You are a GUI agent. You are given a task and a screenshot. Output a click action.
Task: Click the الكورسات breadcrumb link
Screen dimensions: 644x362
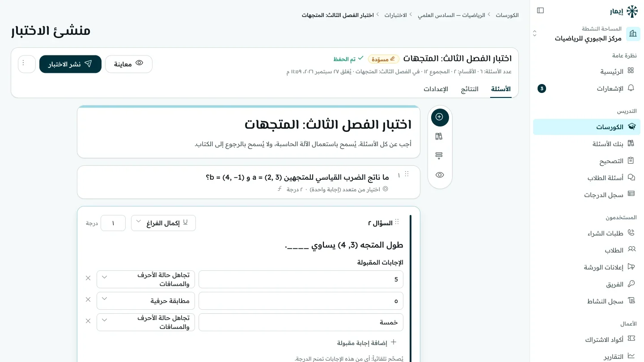click(x=507, y=15)
